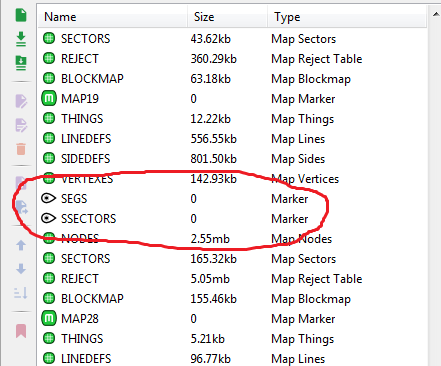Screen dimensions: 441x366
Task: Click the LINEDEFS name on the 96.77kb row
Action: (86, 359)
